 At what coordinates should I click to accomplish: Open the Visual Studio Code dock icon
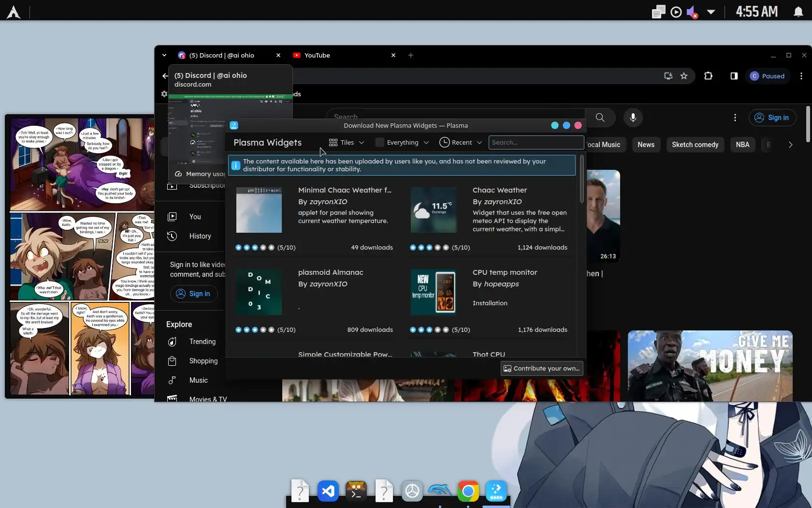tap(328, 492)
